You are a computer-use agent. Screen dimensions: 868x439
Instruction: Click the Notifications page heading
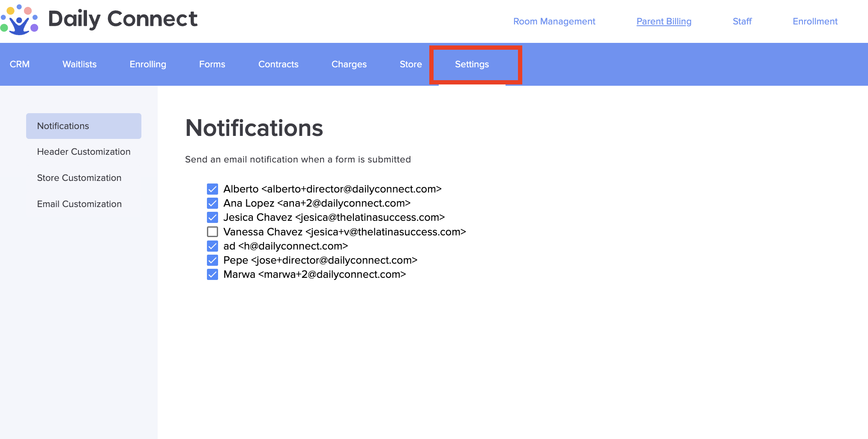pos(254,128)
